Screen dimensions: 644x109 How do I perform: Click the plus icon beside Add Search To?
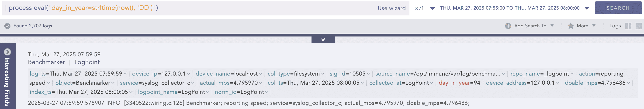(x=508, y=26)
